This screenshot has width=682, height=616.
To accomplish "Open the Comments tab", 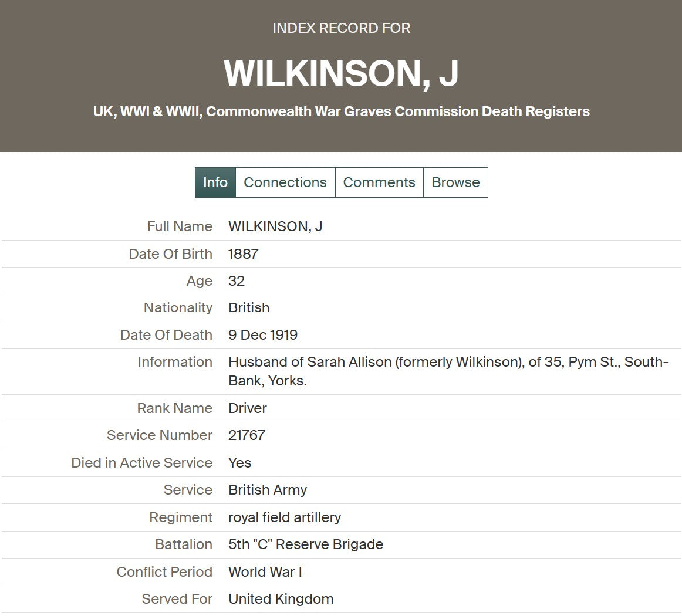I will coord(379,182).
